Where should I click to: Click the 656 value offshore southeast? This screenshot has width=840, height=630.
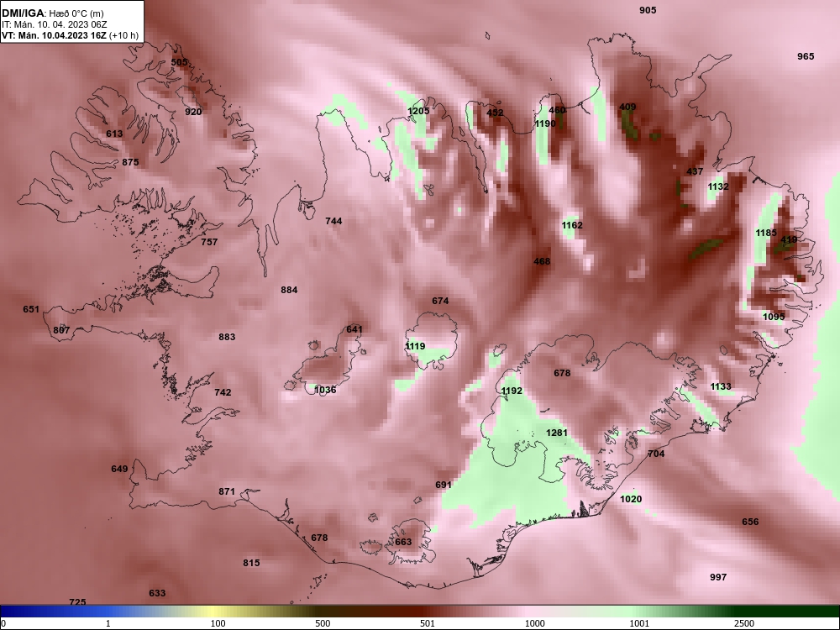(x=750, y=522)
